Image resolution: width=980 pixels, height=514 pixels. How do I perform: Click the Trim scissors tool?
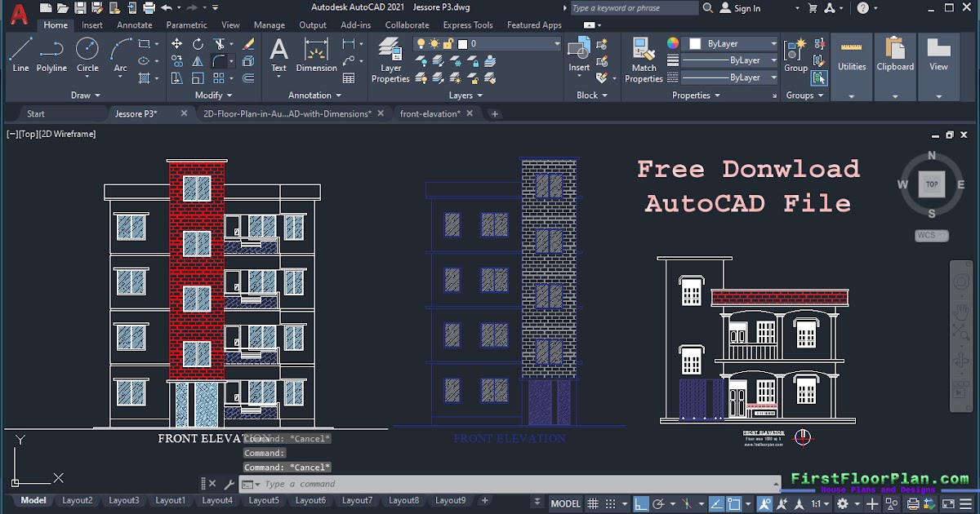tap(220, 44)
